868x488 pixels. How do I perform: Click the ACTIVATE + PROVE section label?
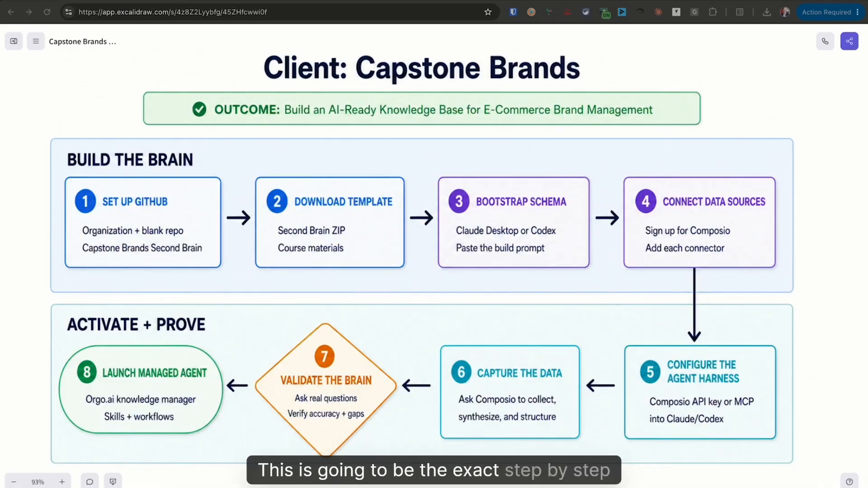[136, 324]
